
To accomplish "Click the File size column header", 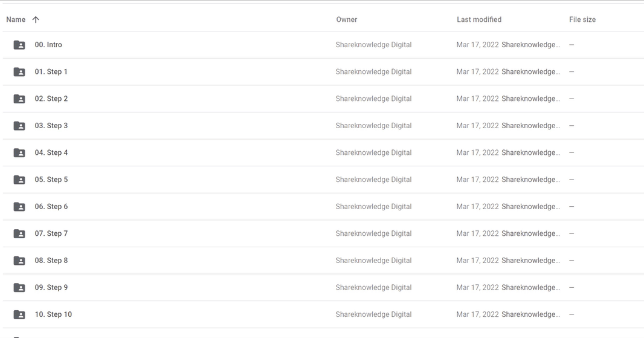I will 582,19.
